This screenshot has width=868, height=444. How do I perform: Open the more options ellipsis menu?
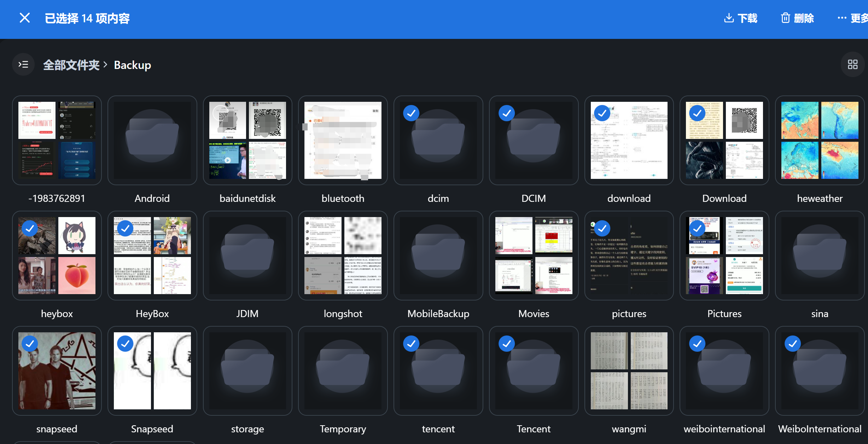(x=842, y=18)
